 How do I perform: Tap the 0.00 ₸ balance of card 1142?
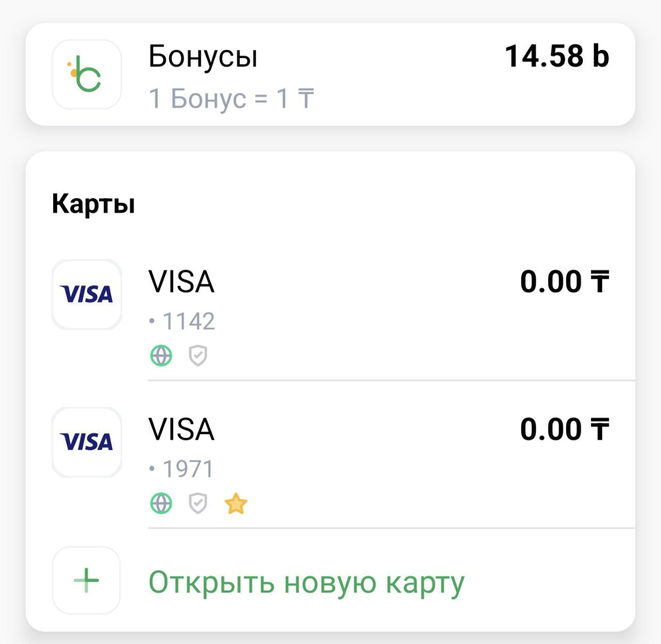click(564, 282)
